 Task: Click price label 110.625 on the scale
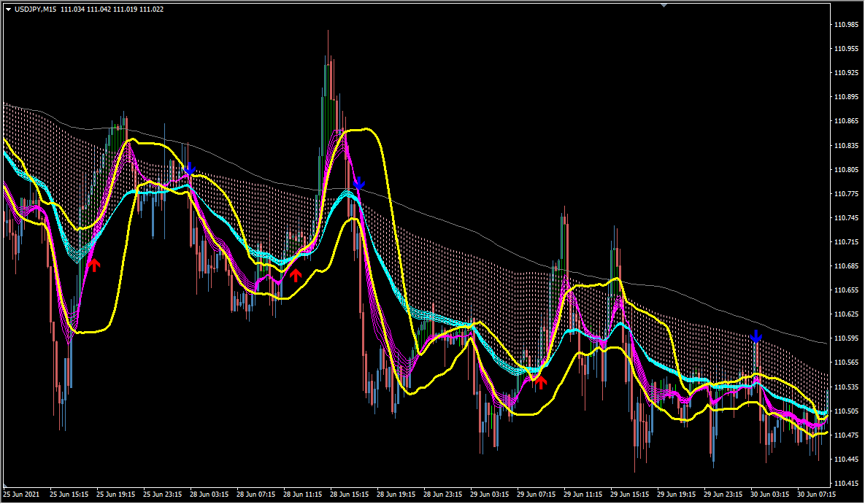pyautogui.click(x=846, y=314)
